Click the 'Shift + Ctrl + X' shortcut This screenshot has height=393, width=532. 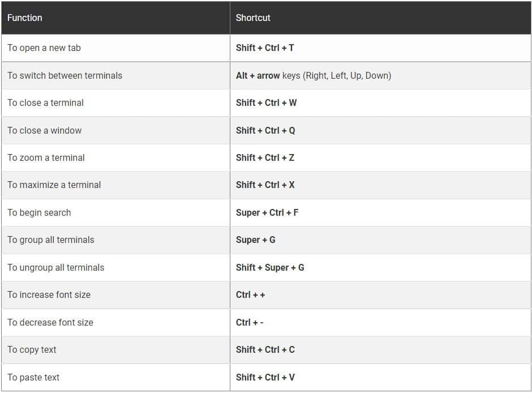click(265, 185)
